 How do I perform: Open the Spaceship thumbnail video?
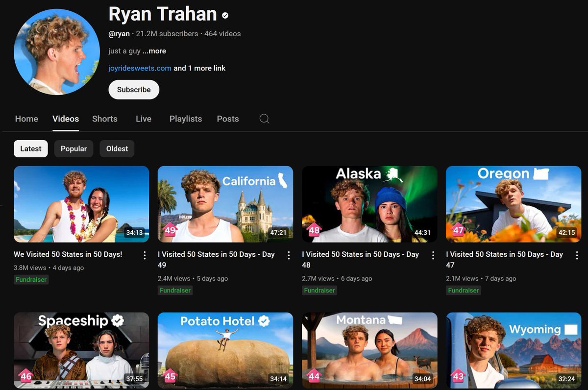(81, 351)
